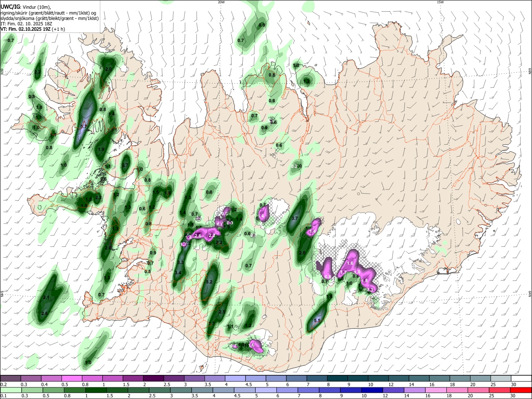
Task: Select the light lavender 4 swatch in the top legend row
Action: pyautogui.click(x=235, y=379)
